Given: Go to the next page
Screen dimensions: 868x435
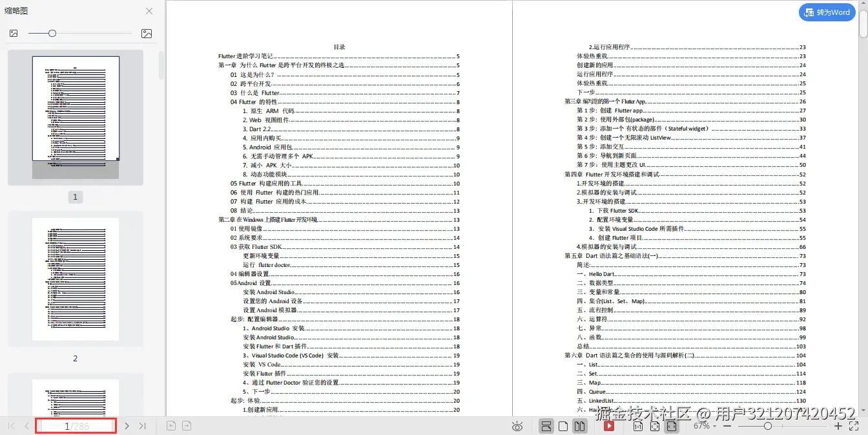Looking at the screenshot, I should click(x=127, y=426).
